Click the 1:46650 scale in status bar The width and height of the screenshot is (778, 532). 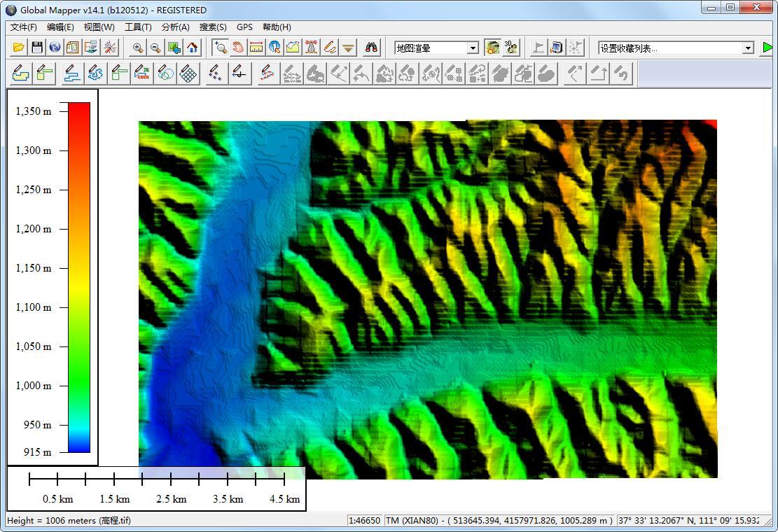[364, 521]
